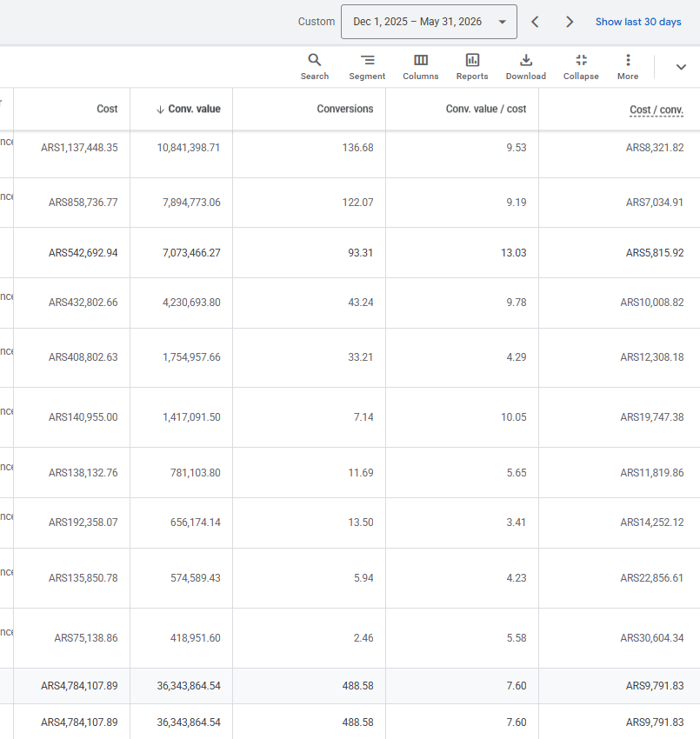700x739 pixels.
Task: Select cost cell ARS75,138.86
Action: [x=86, y=637]
